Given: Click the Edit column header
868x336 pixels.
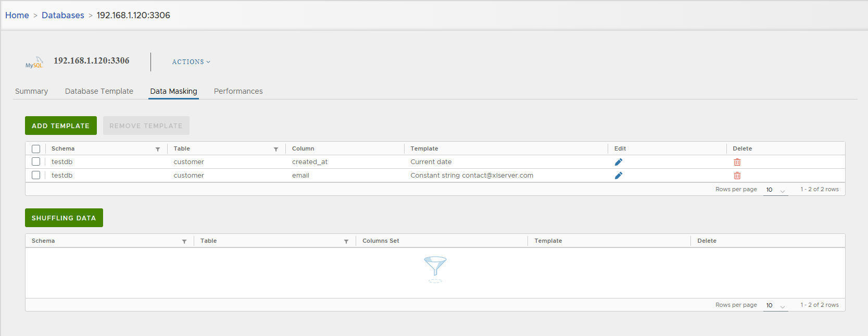Looking at the screenshot, I should [x=620, y=148].
